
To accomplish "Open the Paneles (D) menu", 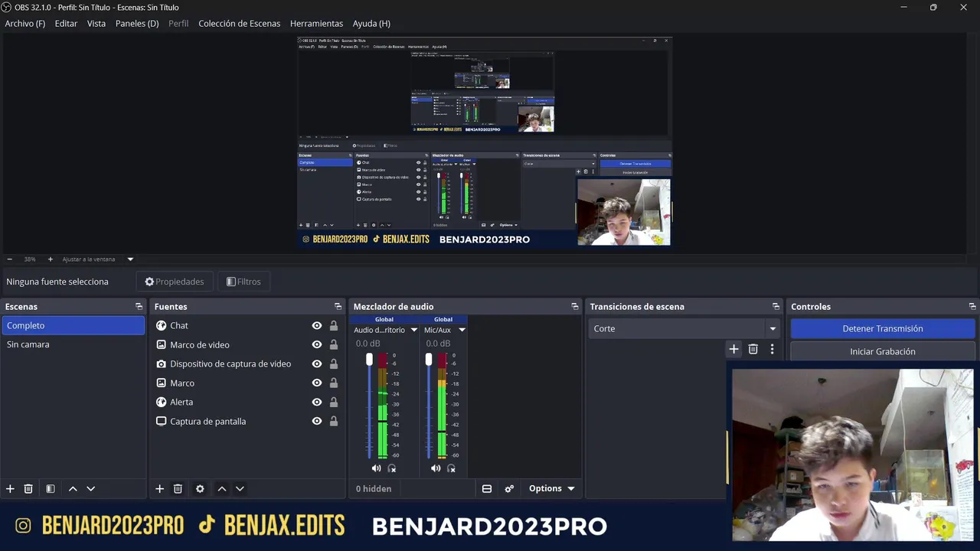I will click(137, 24).
